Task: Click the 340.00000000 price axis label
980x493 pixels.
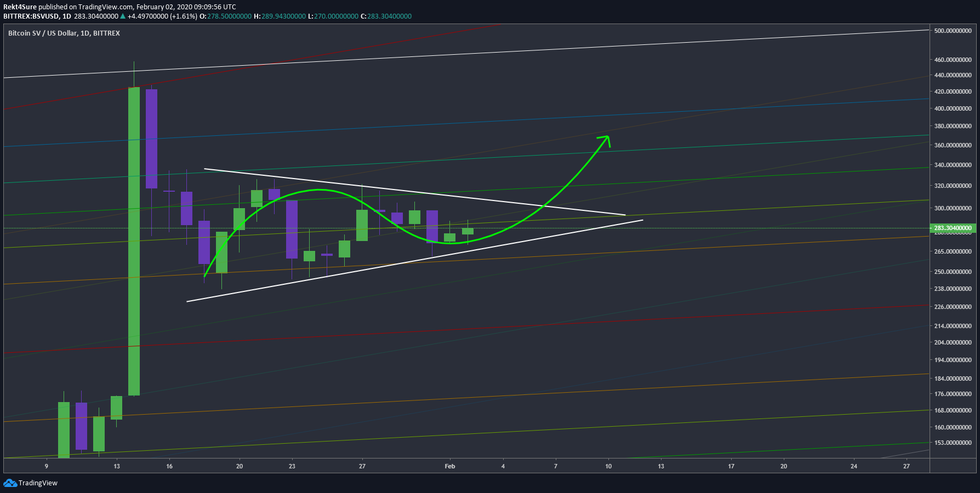Action: [953, 165]
